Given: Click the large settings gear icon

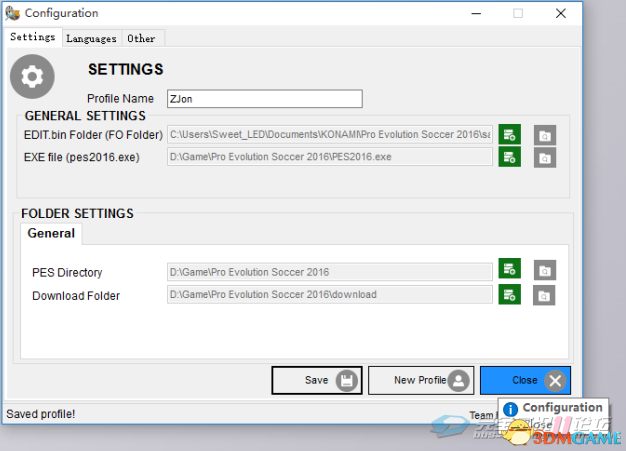Looking at the screenshot, I should pos(32,76).
